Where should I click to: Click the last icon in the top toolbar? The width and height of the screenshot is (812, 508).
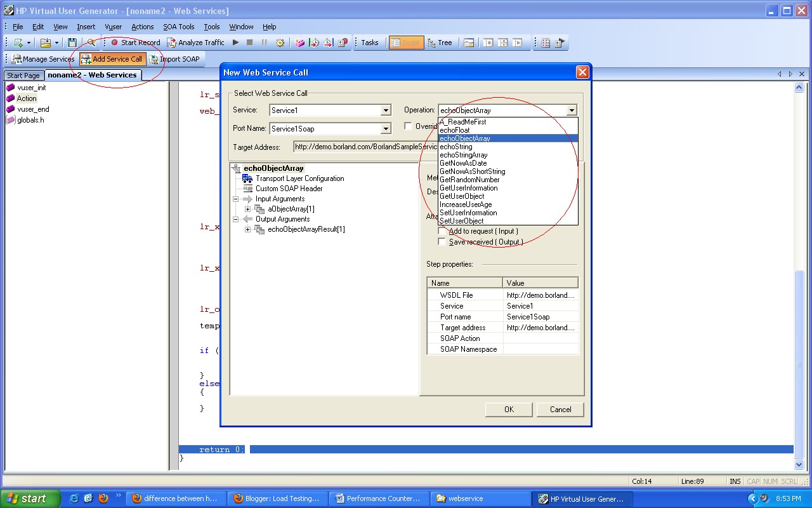click(x=560, y=43)
